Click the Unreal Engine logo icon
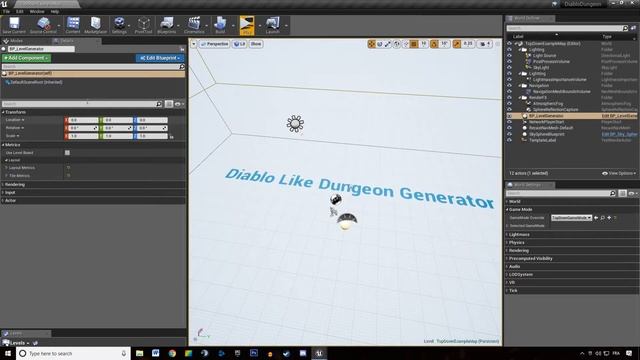The height and width of the screenshot is (360, 640). pos(4,4)
